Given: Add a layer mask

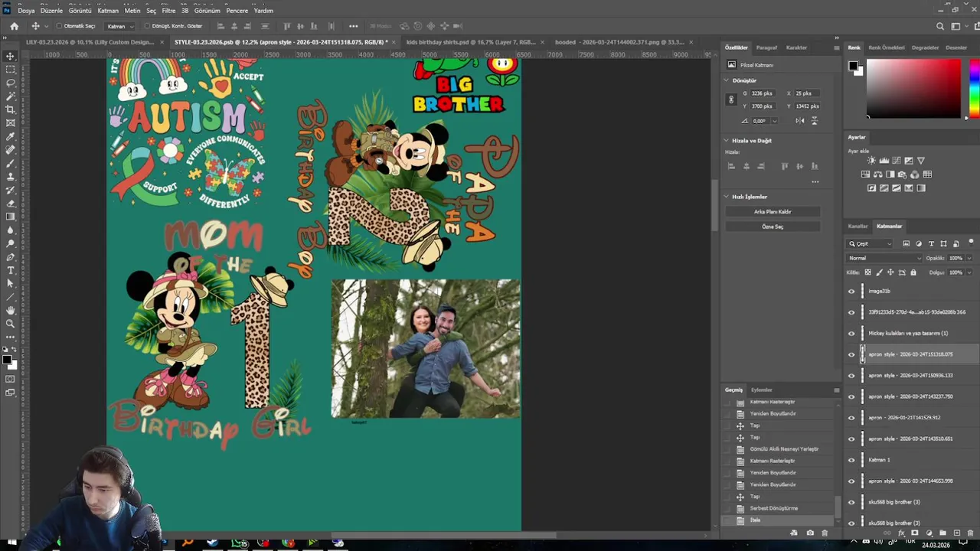Looking at the screenshot, I should [915, 533].
